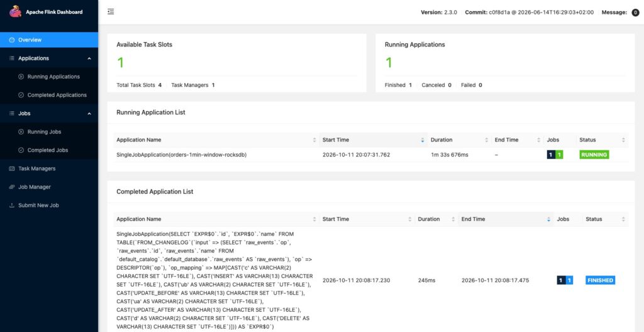Screen dimensions: 644x332
Task: Click the Running Applications play-circle icon
Action: [x=21, y=77]
